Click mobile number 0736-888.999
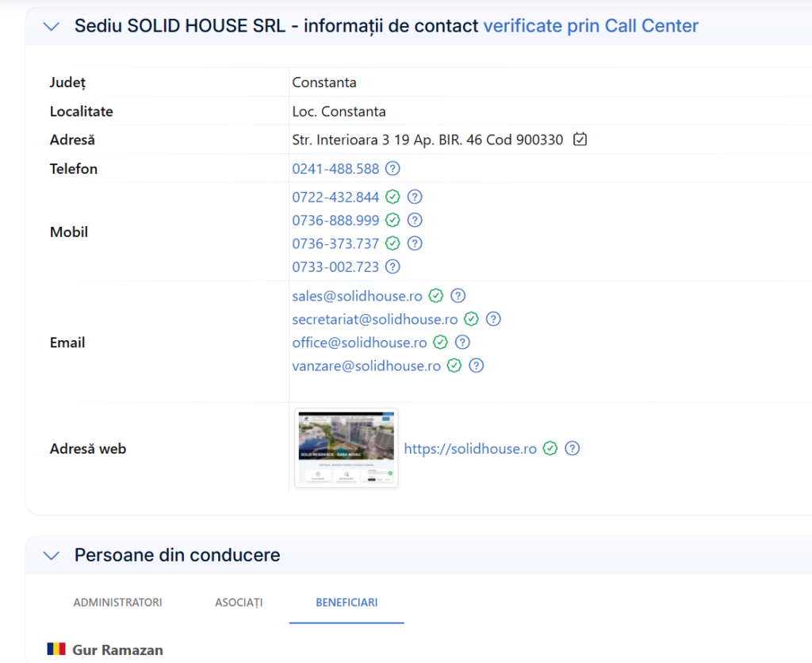Screen dimensions: 812x663 (x=335, y=220)
